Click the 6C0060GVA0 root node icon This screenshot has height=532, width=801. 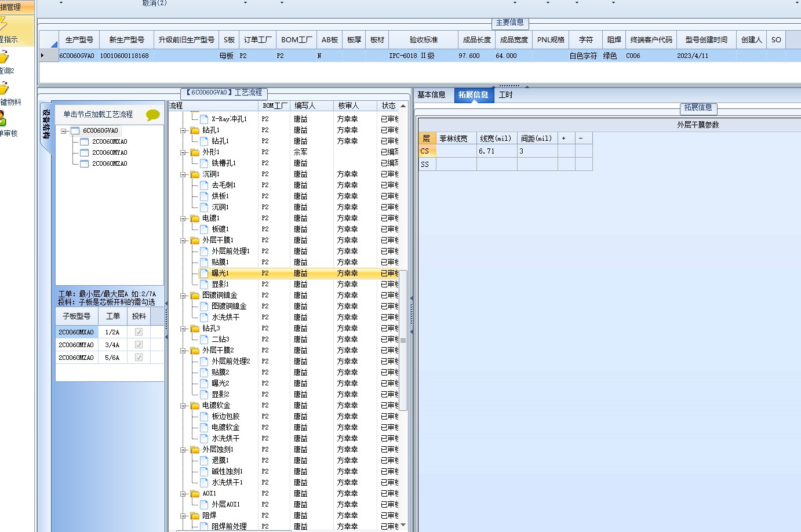(x=75, y=131)
